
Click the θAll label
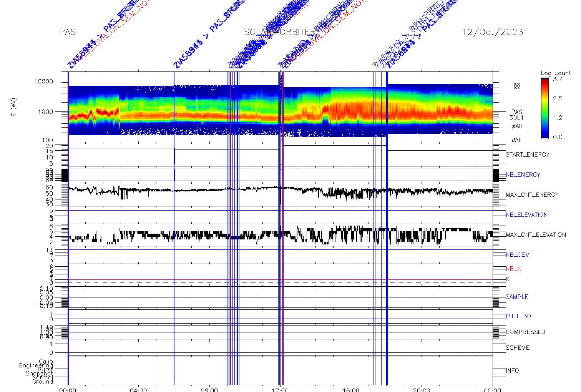click(x=516, y=140)
